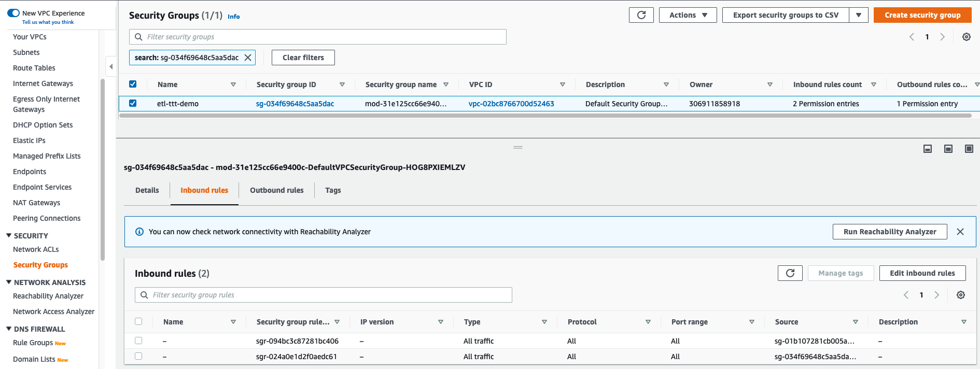Click the horizontal table scrollbar

click(x=545, y=116)
